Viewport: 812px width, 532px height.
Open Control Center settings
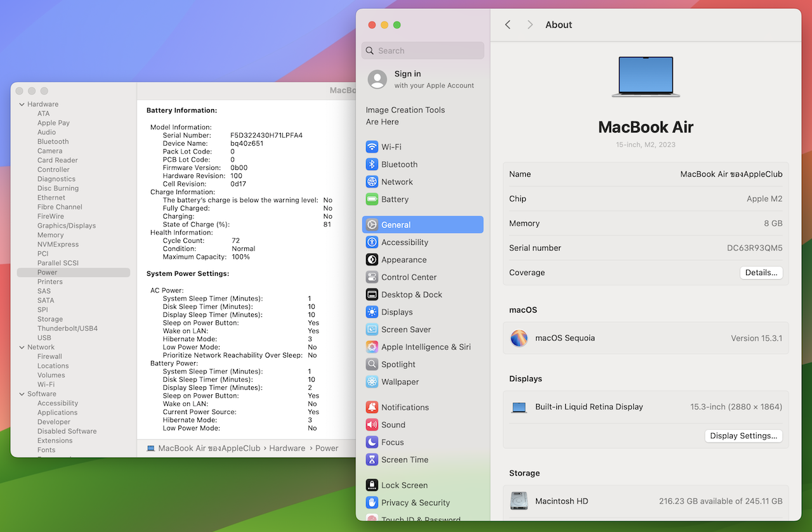pyautogui.click(x=422, y=277)
